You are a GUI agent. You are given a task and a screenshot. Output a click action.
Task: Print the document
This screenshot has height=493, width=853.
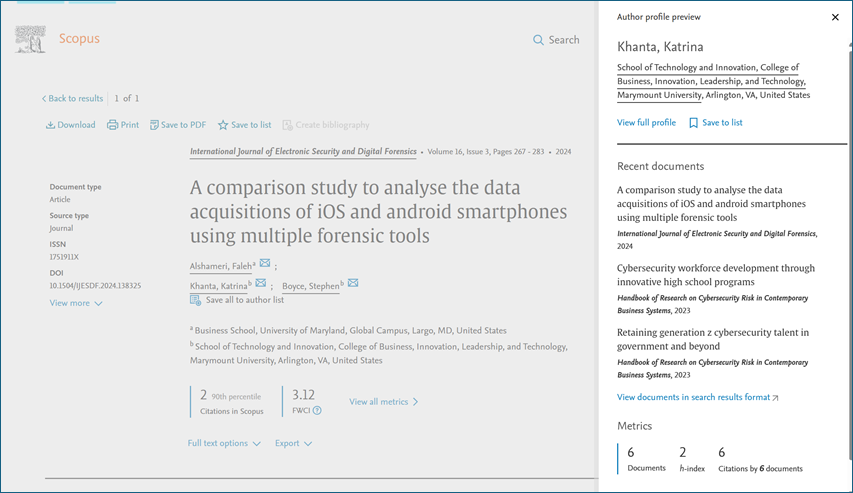pyautogui.click(x=112, y=125)
